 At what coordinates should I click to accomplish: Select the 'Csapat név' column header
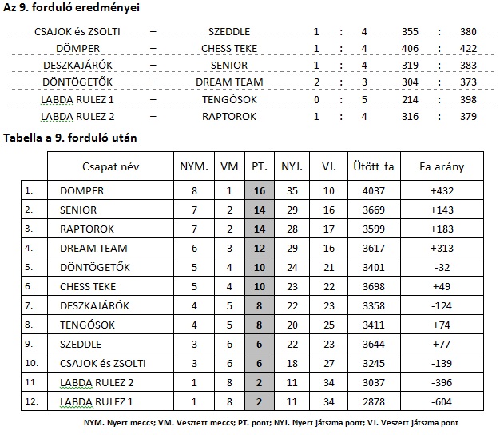pyautogui.click(x=109, y=167)
